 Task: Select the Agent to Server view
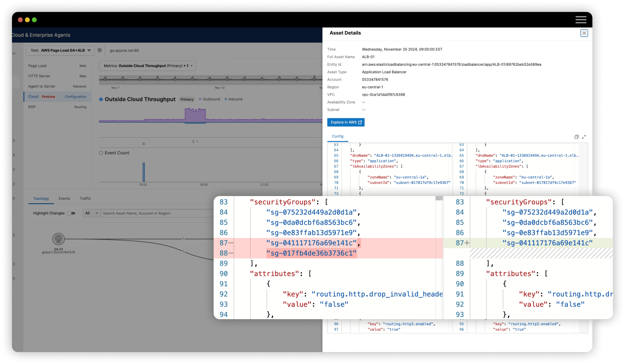[57, 86]
